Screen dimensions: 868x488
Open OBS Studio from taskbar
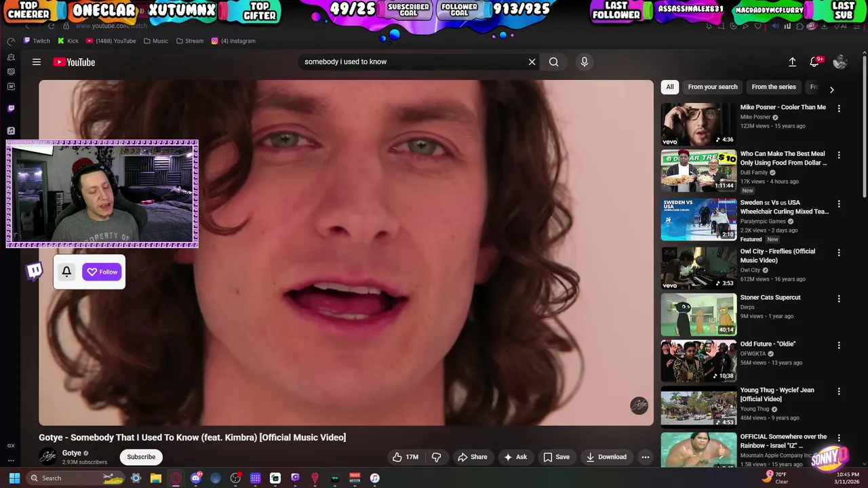click(235, 478)
